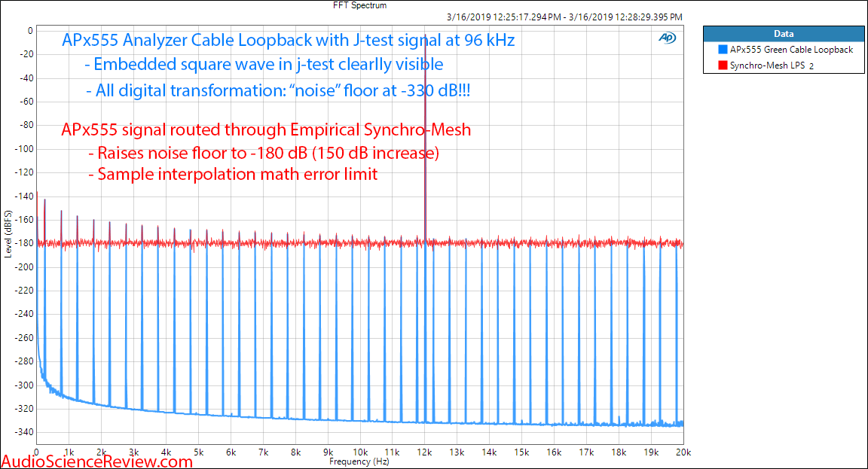Image resolution: width=868 pixels, height=469 pixels.
Task: Click the "APx555 Green Cable Loopback" legend label
Action: pos(791,49)
